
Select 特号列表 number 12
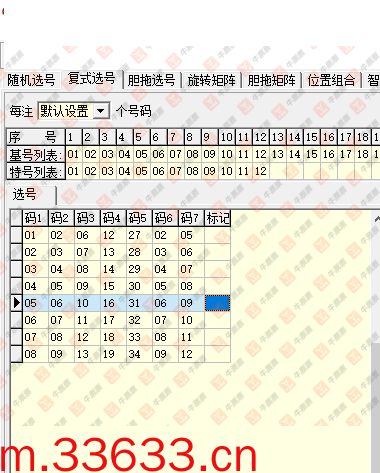coord(260,171)
